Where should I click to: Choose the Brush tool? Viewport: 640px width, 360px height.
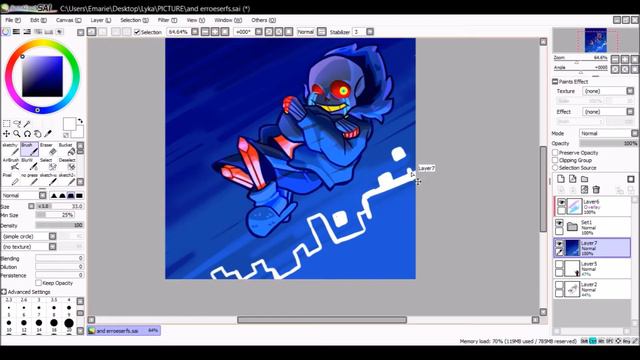coord(29,149)
